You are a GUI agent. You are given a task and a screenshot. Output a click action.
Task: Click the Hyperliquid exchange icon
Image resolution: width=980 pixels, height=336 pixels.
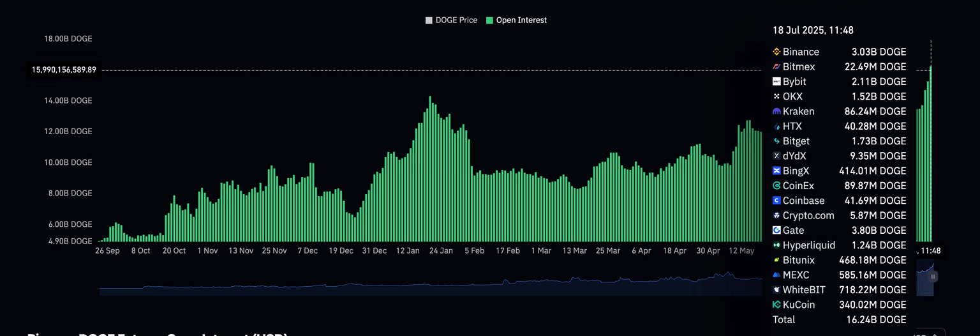(776, 245)
